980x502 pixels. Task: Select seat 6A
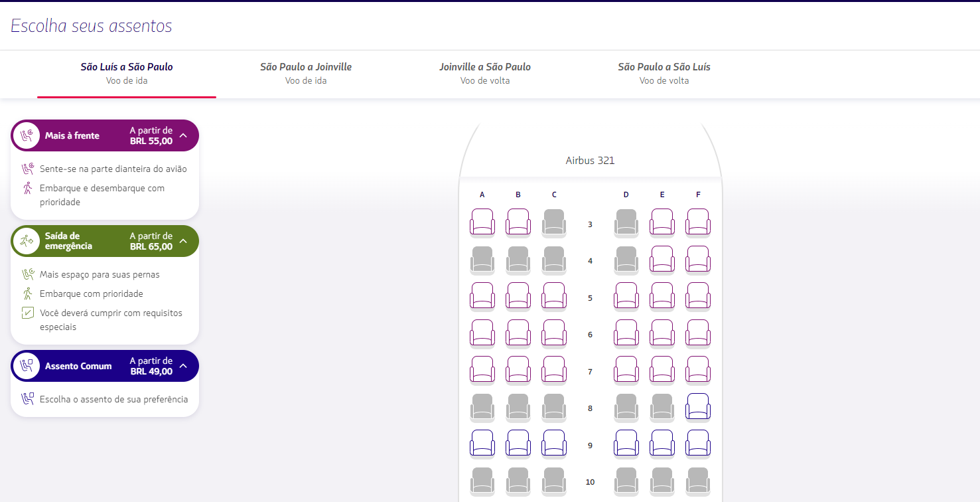tap(482, 333)
